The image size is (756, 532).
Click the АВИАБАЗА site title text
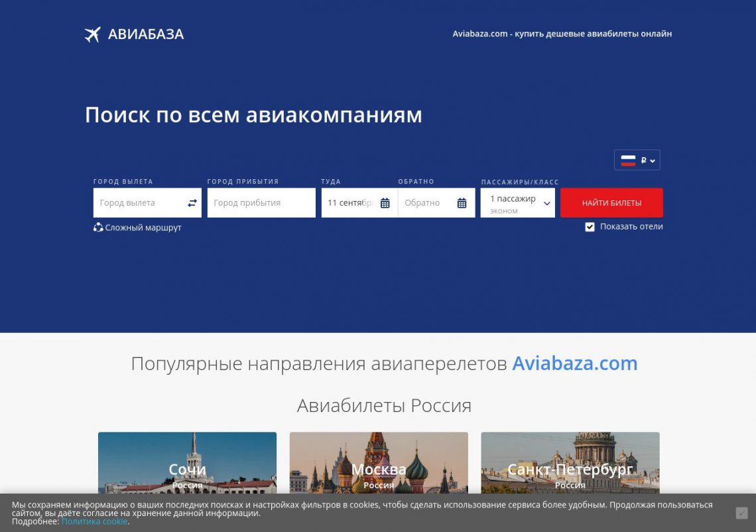146,34
